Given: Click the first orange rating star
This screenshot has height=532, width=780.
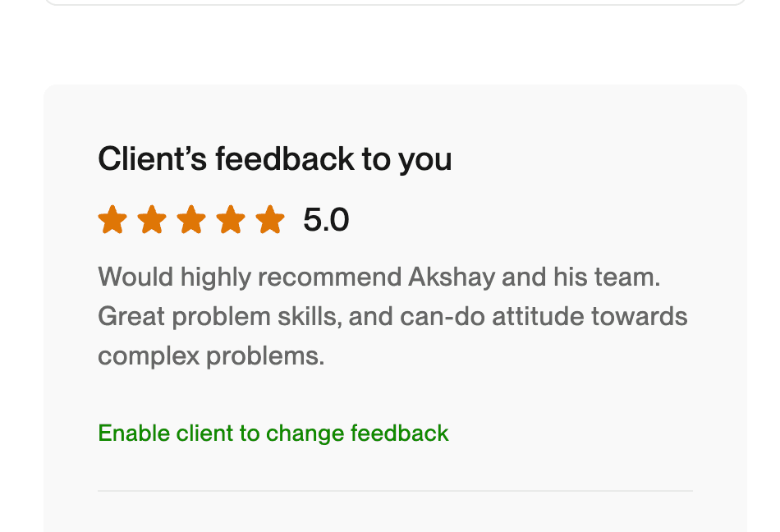Looking at the screenshot, I should pos(112,221).
